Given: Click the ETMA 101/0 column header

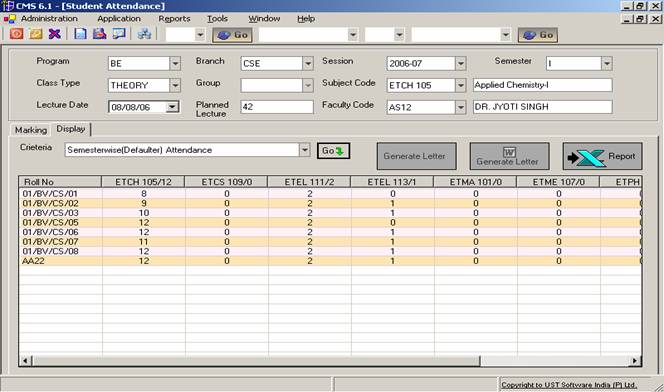Looking at the screenshot, I should pyautogui.click(x=476, y=182).
